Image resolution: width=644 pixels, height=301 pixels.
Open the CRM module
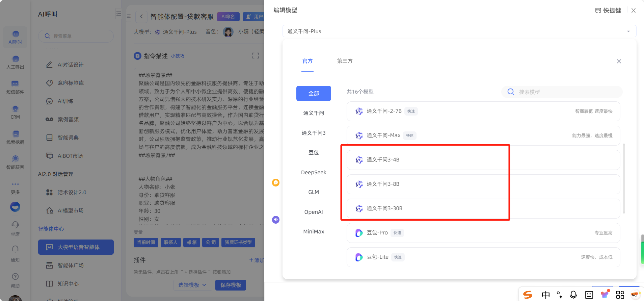click(x=15, y=112)
